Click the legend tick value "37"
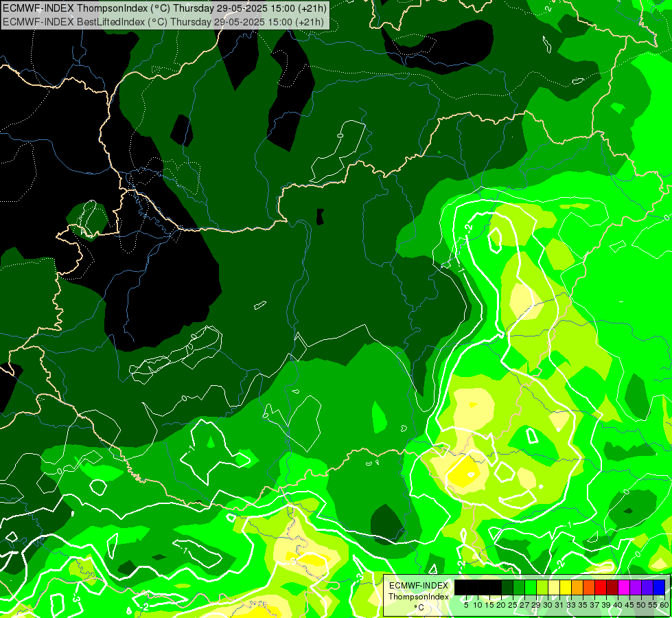 (x=595, y=605)
